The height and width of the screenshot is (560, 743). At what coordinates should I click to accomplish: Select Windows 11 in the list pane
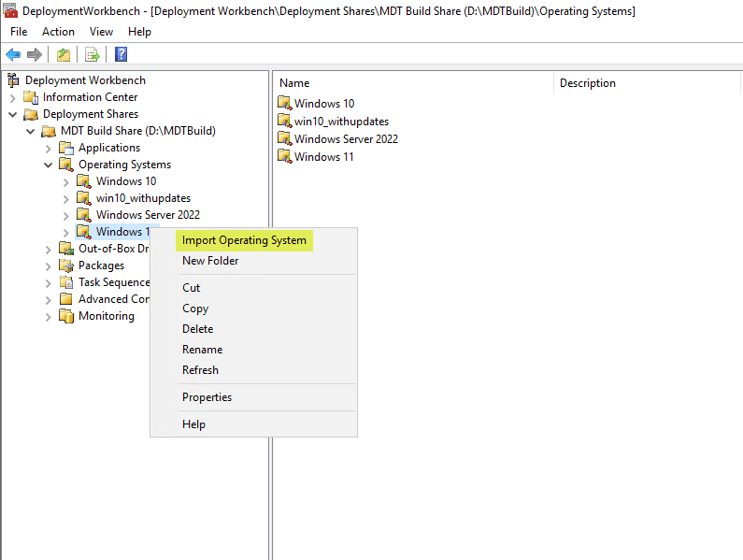point(323,157)
